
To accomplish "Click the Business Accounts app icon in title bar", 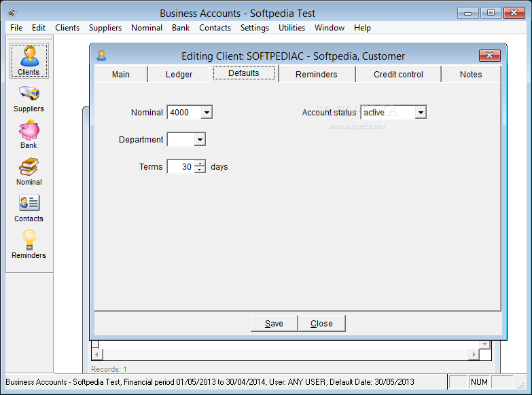I will coord(12,13).
